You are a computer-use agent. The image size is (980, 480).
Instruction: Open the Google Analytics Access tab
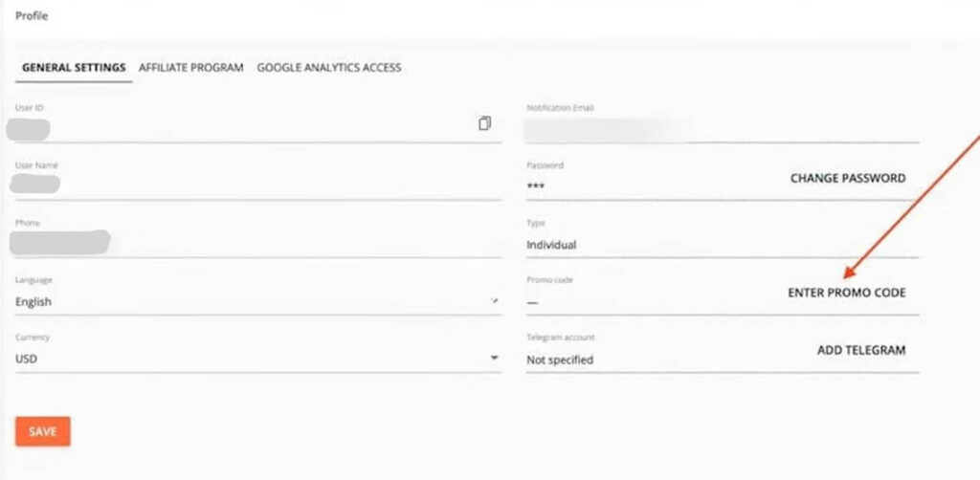(x=328, y=68)
